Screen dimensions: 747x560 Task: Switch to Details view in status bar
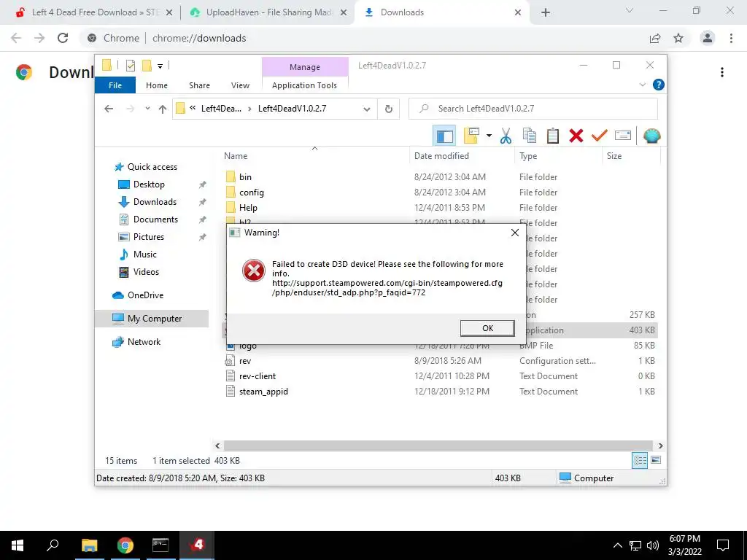pyautogui.click(x=640, y=460)
